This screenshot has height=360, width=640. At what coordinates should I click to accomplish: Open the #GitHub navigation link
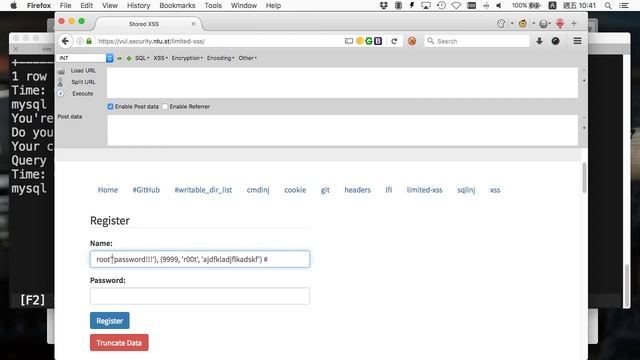tap(146, 190)
